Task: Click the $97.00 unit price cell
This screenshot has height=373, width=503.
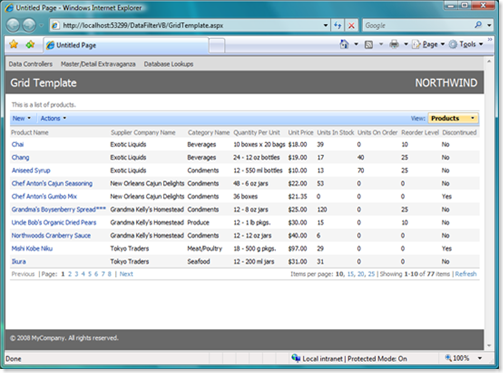Action: pos(298,248)
